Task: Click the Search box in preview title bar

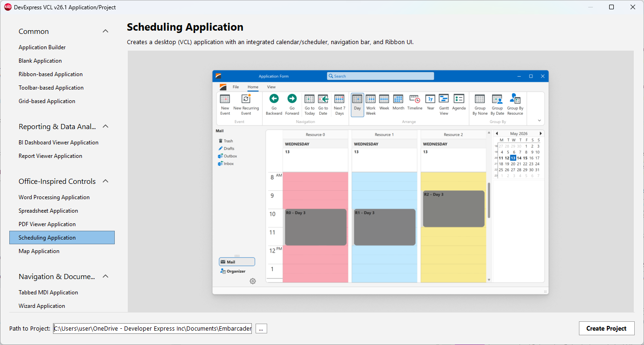Action: pos(381,76)
